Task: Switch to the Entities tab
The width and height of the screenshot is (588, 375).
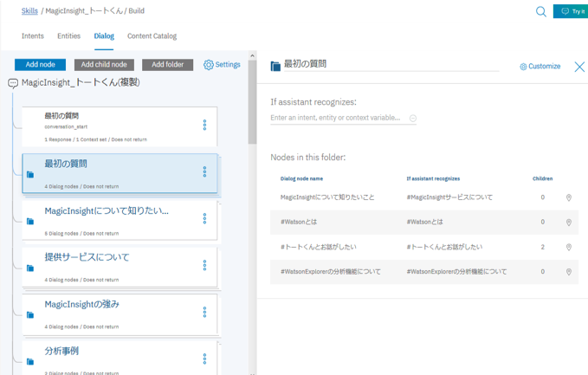Action: click(68, 36)
